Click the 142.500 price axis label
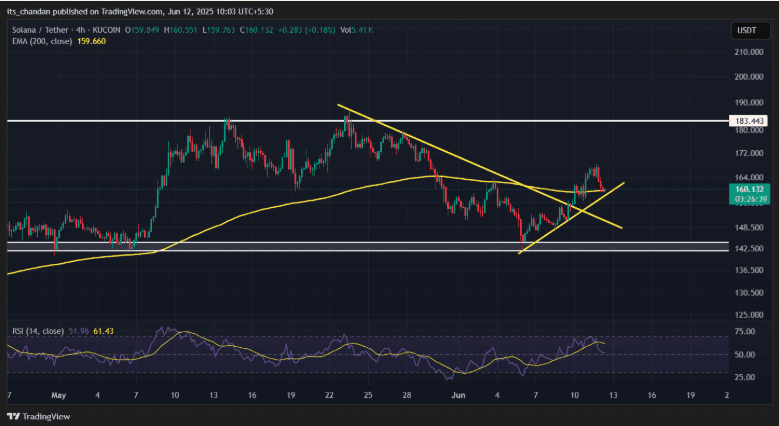The height and width of the screenshot is (426, 779). click(748, 248)
